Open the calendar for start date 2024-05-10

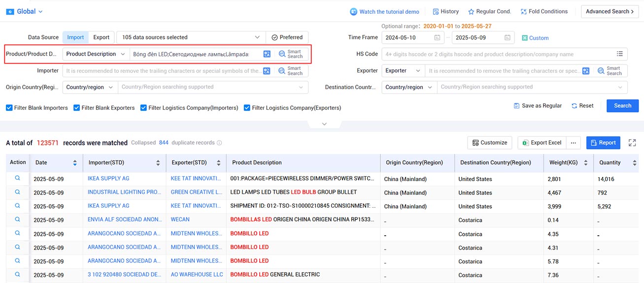[x=437, y=37]
